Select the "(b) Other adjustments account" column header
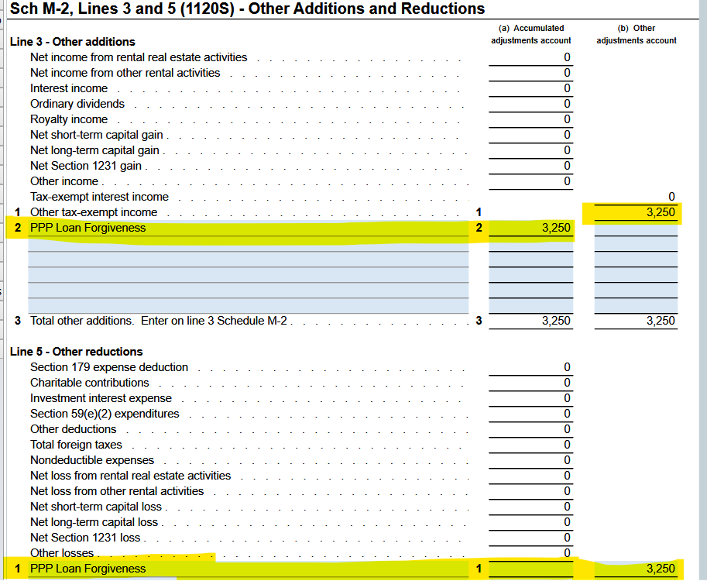Viewport: 707px width, 588px height. pos(637,34)
